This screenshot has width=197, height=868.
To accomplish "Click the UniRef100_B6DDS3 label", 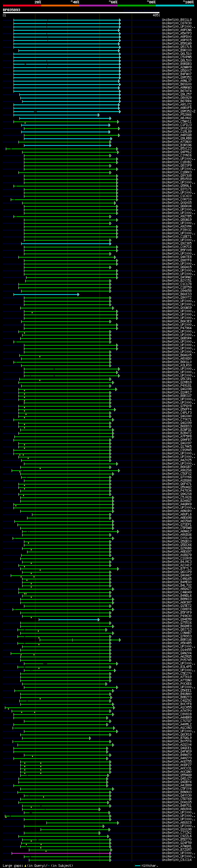I will tap(177, 426).
